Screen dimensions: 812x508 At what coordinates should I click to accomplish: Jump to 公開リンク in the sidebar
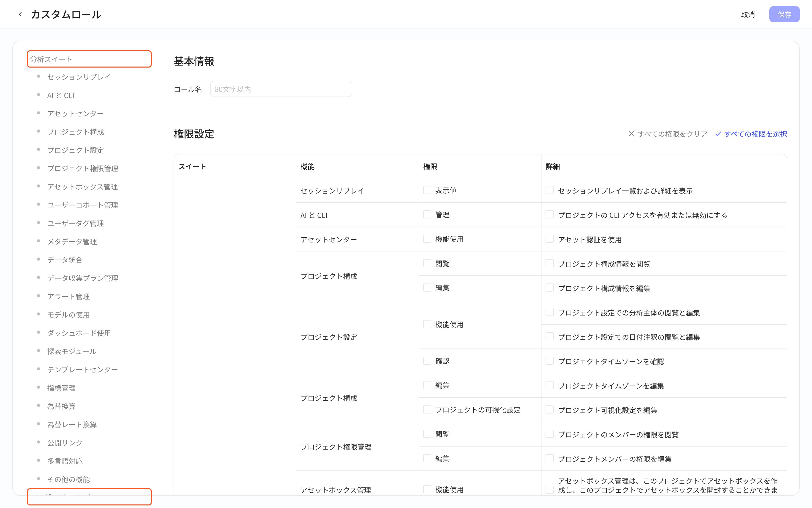pos(65,443)
